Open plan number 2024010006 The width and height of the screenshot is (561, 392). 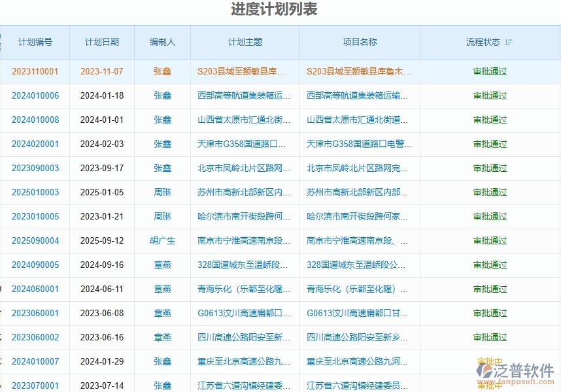(x=35, y=95)
